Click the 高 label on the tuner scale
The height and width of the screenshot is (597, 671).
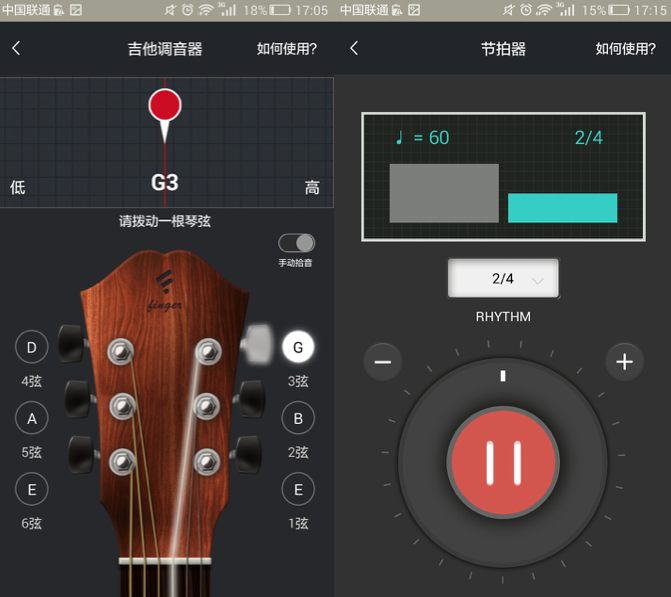pos(312,187)
